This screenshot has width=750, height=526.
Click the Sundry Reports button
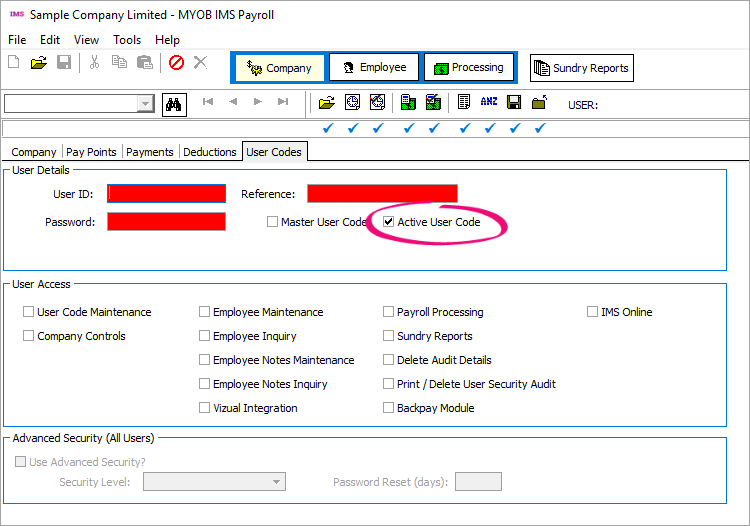click(581, 68)
